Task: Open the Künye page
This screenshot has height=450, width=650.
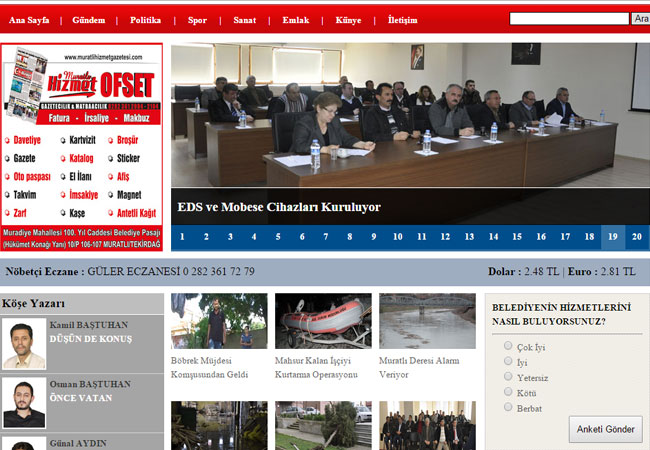Action: pos(348,20)
